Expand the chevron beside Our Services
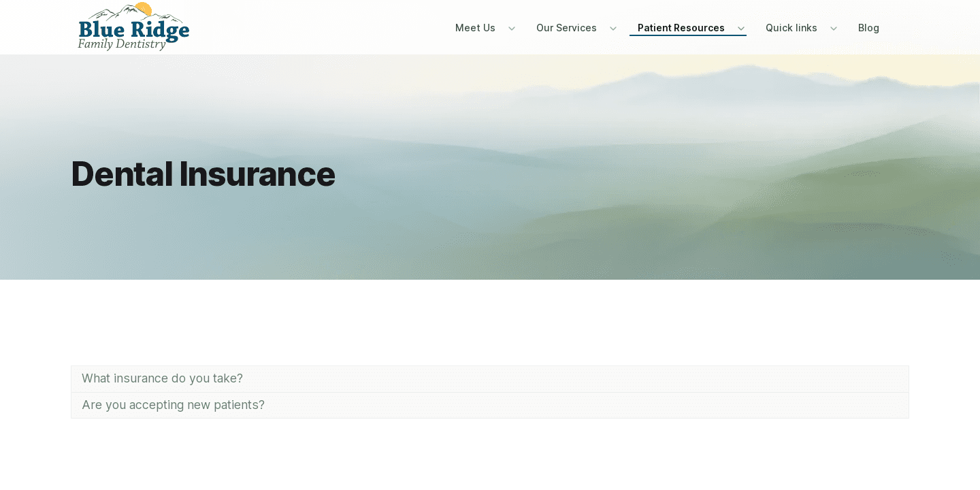Image resolution: width=980 pixels, height=490 pixels. (613, 29)
